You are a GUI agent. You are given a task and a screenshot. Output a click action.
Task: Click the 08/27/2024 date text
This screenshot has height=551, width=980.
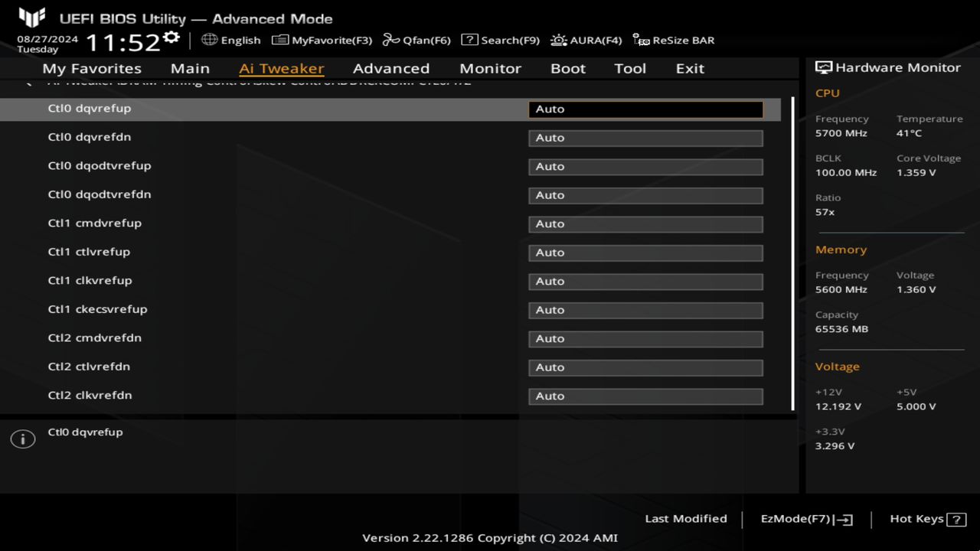tap(47, 38)
